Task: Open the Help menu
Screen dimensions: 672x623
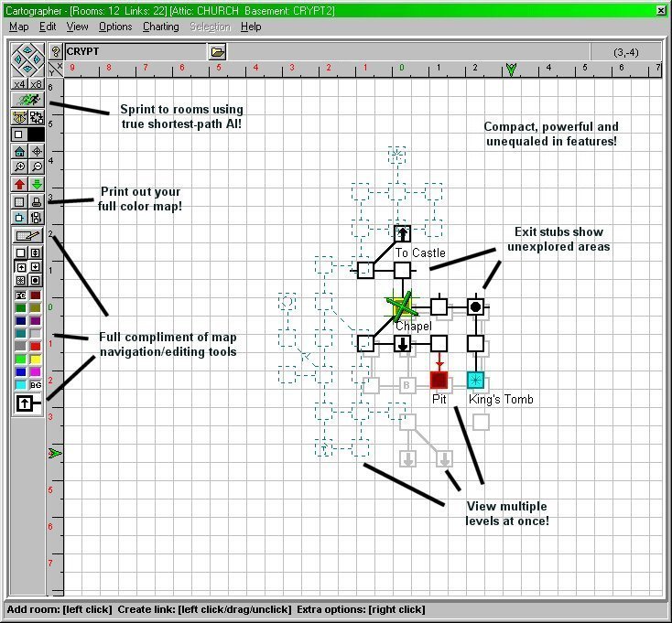Action: (251, 27)
